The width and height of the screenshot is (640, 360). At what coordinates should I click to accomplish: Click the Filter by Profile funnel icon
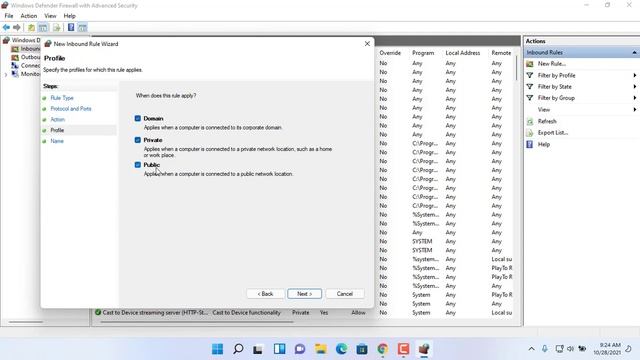(x=530, y=75)
